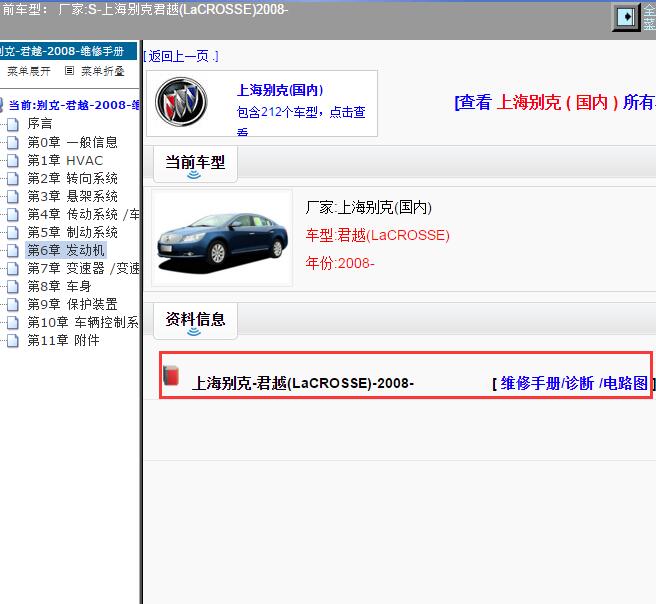Click tree root 当前:别克-君越-2008
This screenshot has height=604, width=656.
tap(74, 105)
